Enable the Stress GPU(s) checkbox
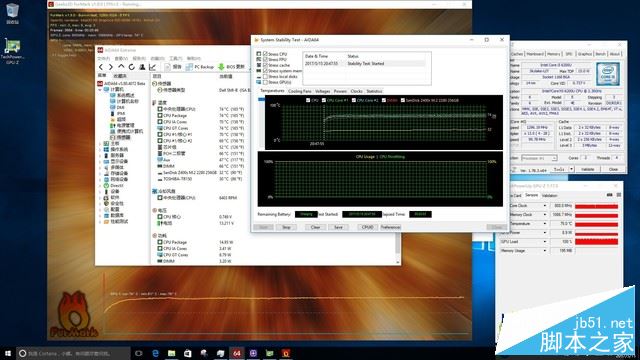This screenshot has width=640, height=360. click(x=265, y=82)
